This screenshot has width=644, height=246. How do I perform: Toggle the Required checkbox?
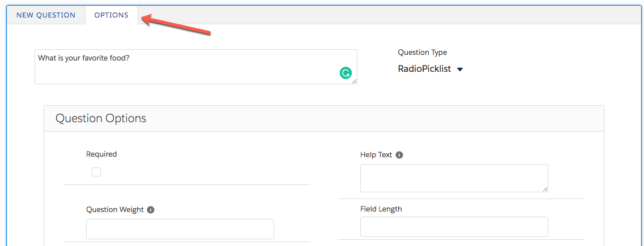click(96, 172)
